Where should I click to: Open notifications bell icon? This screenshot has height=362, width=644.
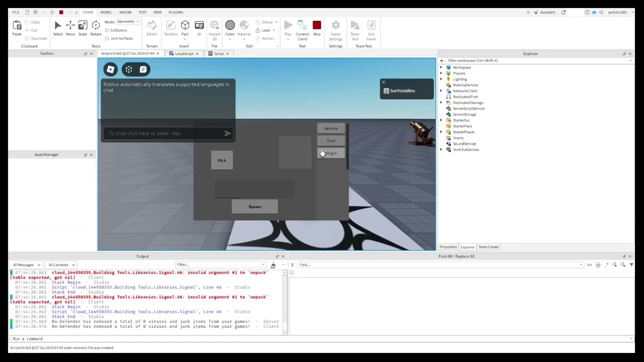coord(563,12)
